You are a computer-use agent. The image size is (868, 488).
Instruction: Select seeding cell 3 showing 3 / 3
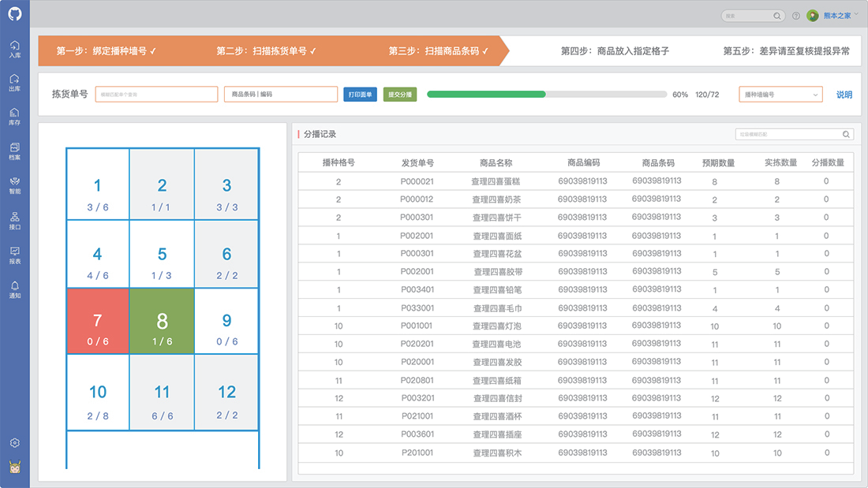226,184
